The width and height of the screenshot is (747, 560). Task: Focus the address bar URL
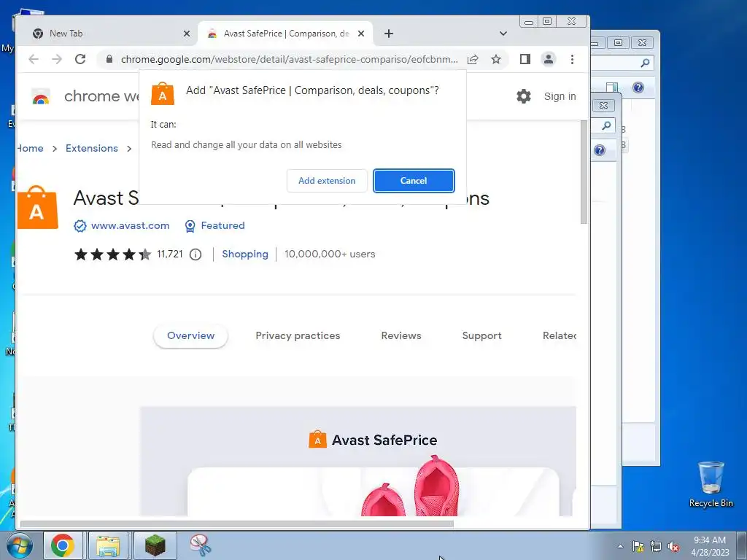[x=289, y=60]
